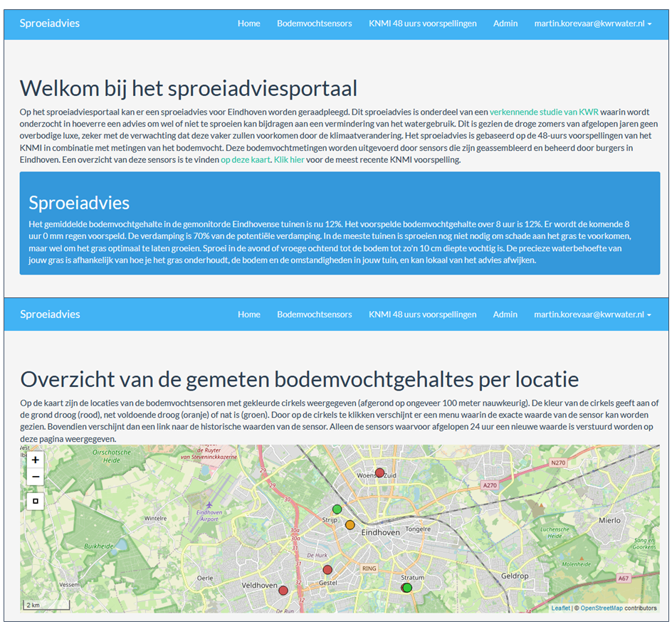Viewport: 672px width, 624px height.
Task: Open user dropdown martin.korevaar@kwrwater.nl in lower navbar
Action: click(x=593, y=314)
